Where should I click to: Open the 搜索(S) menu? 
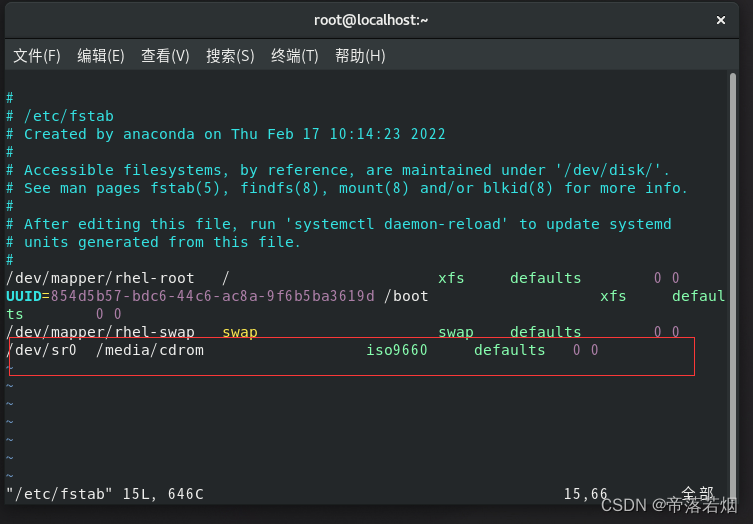click(x=230, y=56)
